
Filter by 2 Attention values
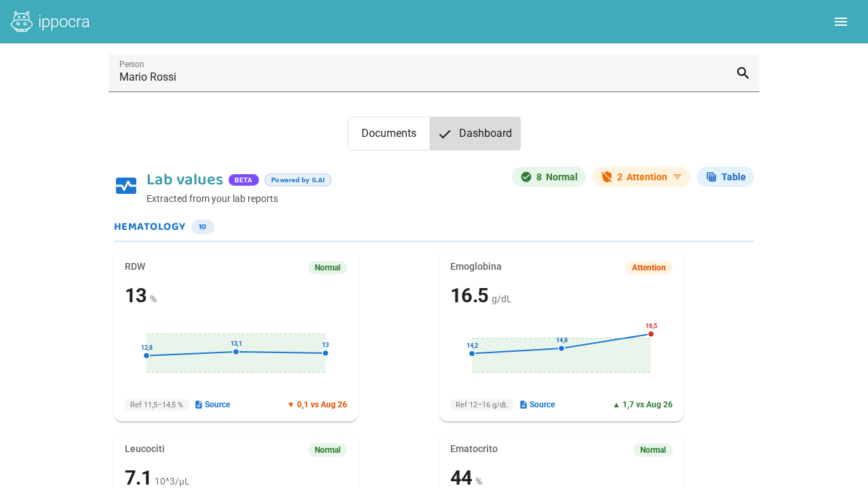click(x=642, y=177)
